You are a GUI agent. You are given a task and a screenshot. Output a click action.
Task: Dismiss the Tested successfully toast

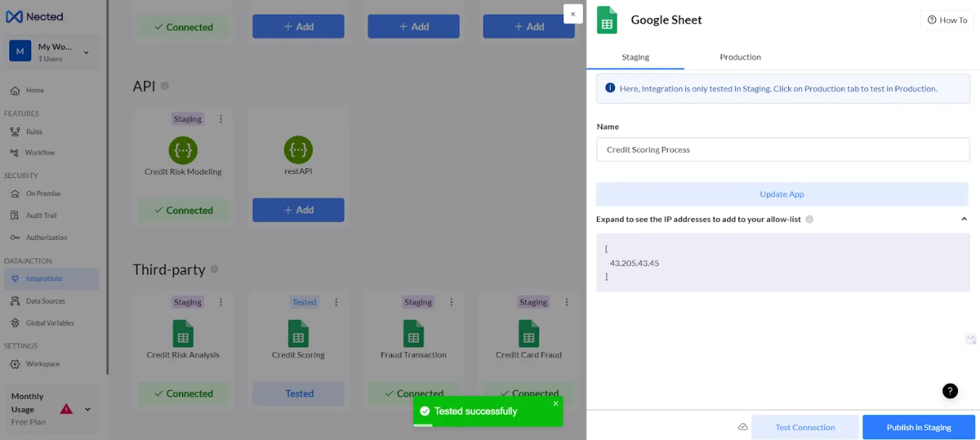pyautogui.click(x=555, y=404)
